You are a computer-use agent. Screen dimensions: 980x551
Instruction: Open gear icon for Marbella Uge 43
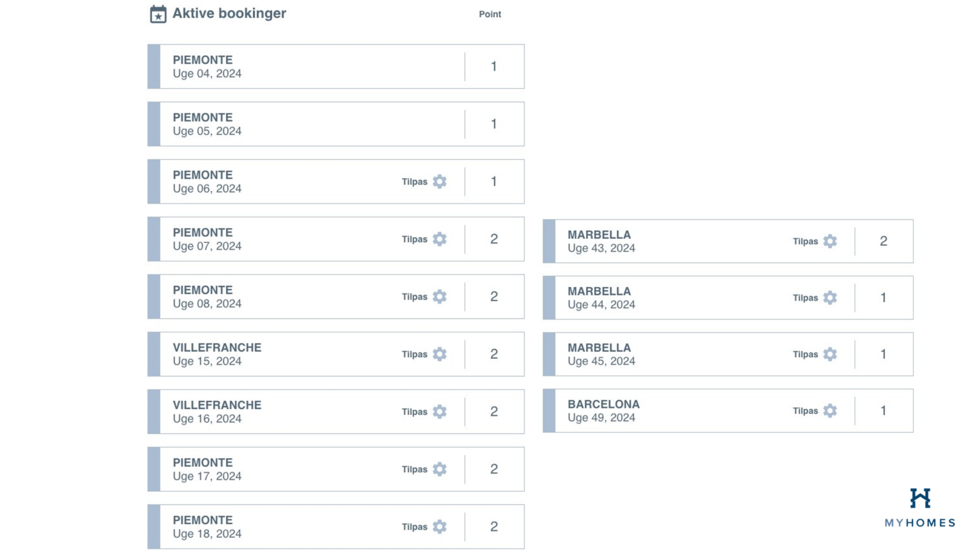(830, 241)
